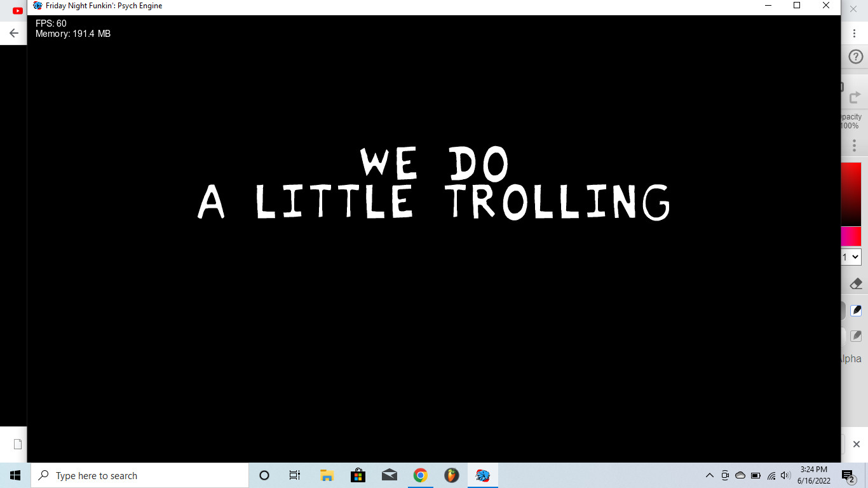Open the three-dot options below opacity
The width and height of the screenshot is (868, 488).
pyautogui.click(x=855, y=146)
